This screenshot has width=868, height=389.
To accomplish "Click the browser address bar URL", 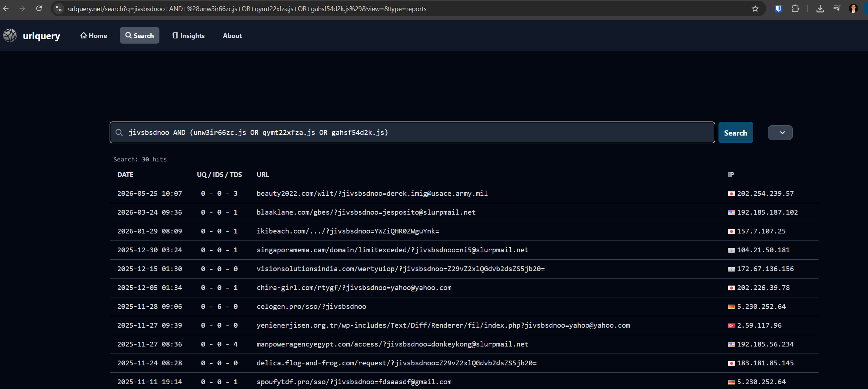I will coord(247,8).
